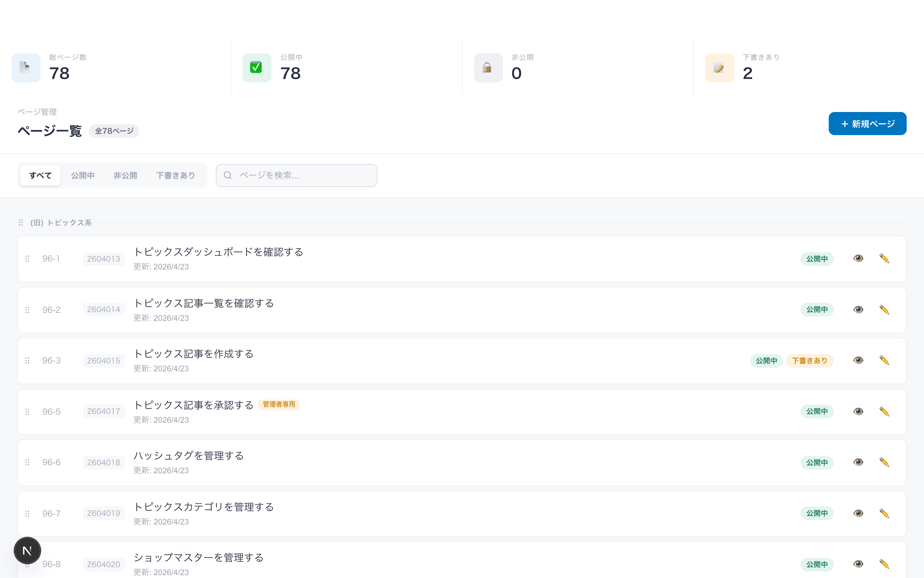Click the eye preview icon for 96-5
Image resolution: width=924 pixels, height=578 pixels.
858,412
